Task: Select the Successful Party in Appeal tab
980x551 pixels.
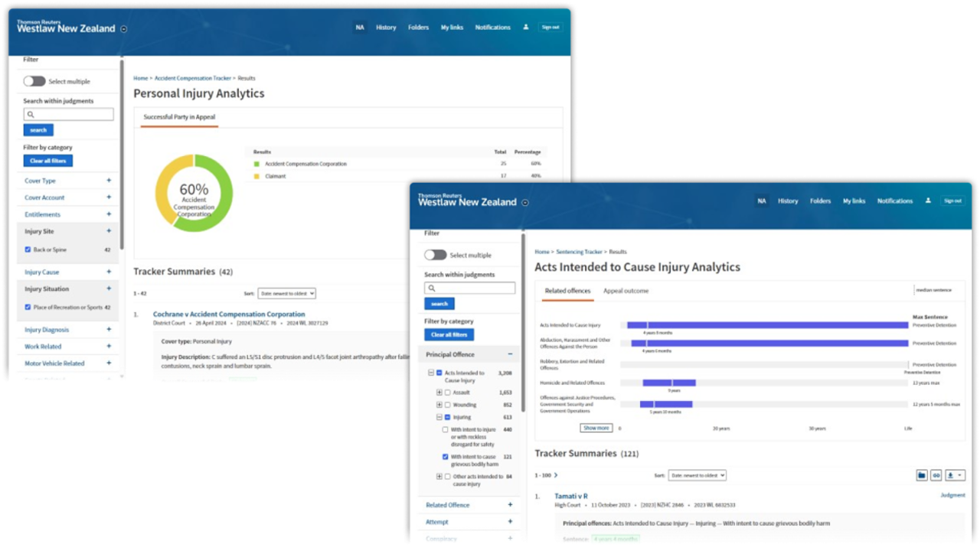Action: [x=179, y=117]
